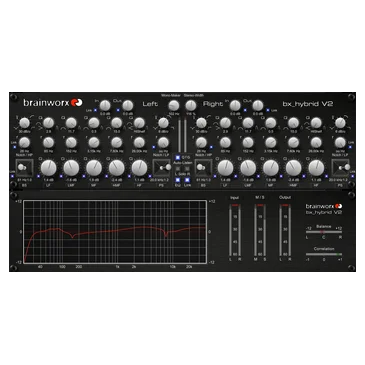The width and height of the screenshot is (365, 365).
Task: Toggle Link square at far right beside PS joystick
Action: coord(352,176)
